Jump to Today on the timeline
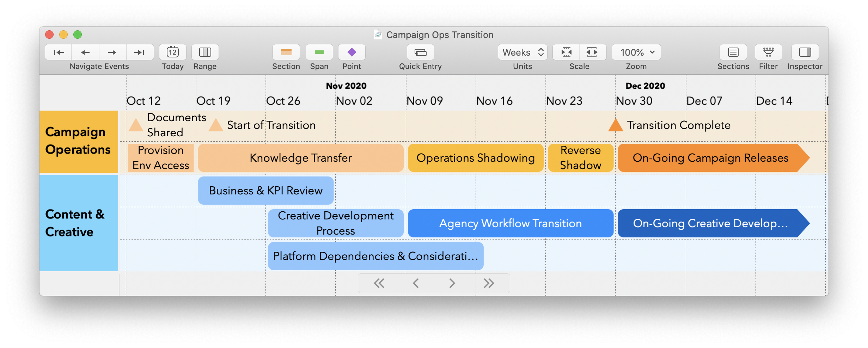 (x=172, y=52)
